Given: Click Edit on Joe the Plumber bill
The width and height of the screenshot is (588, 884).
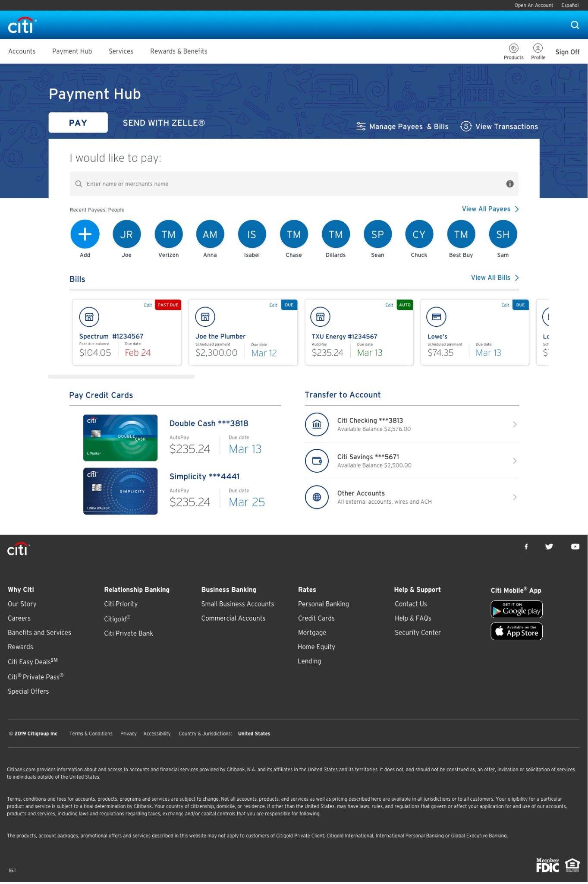Looking at the screenshot, I should (x=273, y=305).
